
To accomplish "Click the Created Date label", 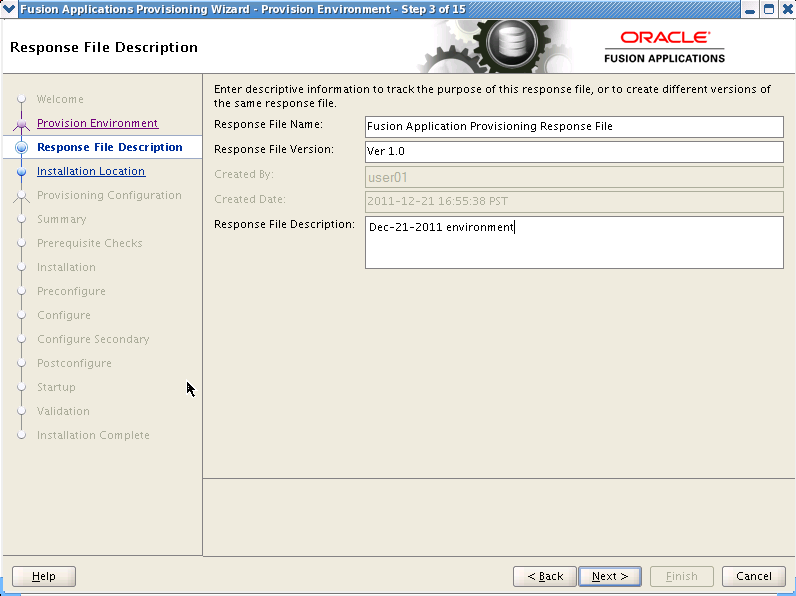I will [250, 200].
